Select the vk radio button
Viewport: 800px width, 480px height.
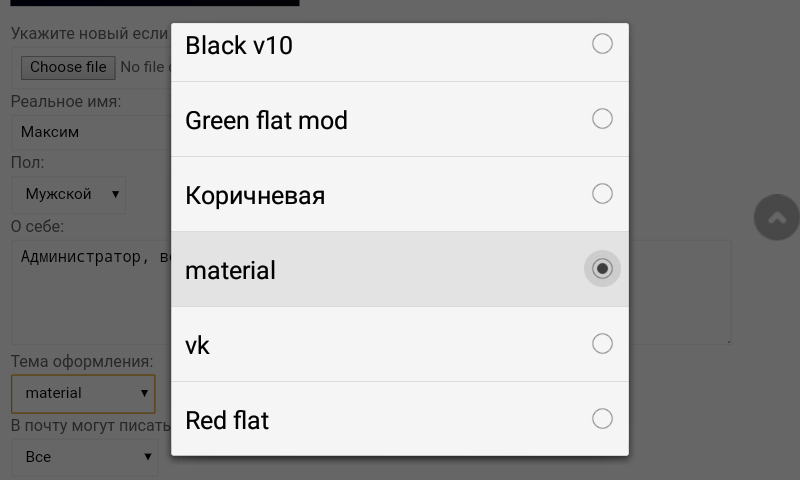pyautogui.click(x=602, y=344)
